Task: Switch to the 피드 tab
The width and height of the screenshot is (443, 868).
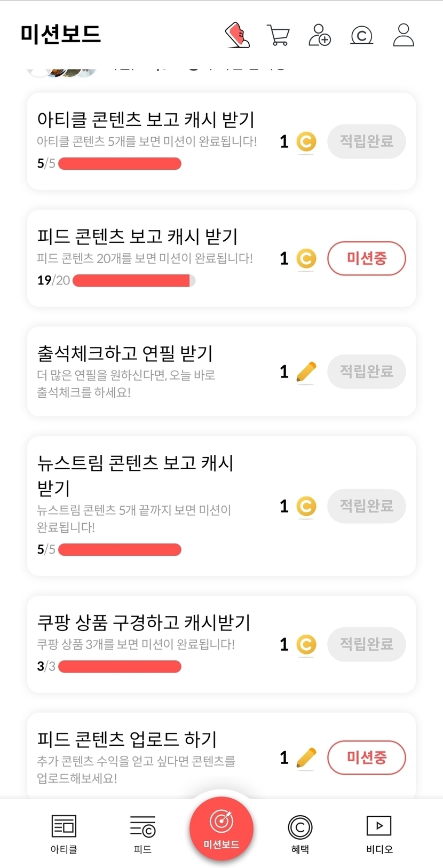Action: click(x=143, y=834)
